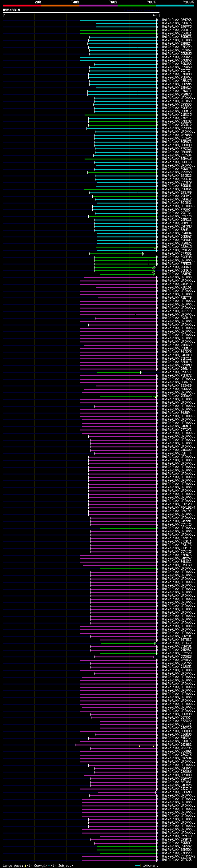
Task: Open hit UniRef100_Q4SPJ8
Action: point(177,284)
